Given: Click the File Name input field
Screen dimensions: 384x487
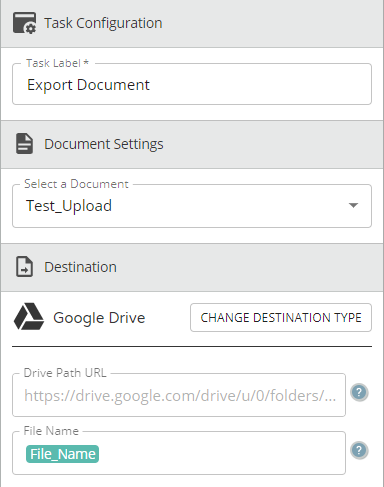Looking at the screenshot, I should [179, 453].
